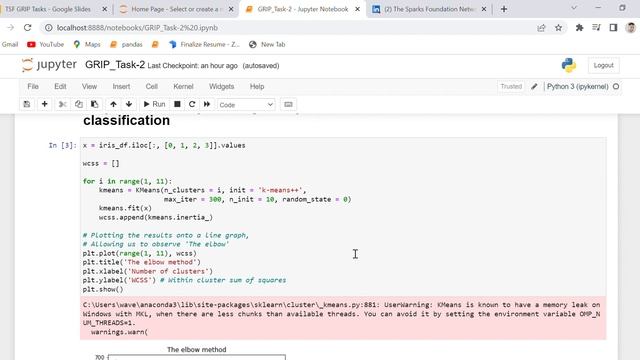Go forward in browser history

pos(11,28)
